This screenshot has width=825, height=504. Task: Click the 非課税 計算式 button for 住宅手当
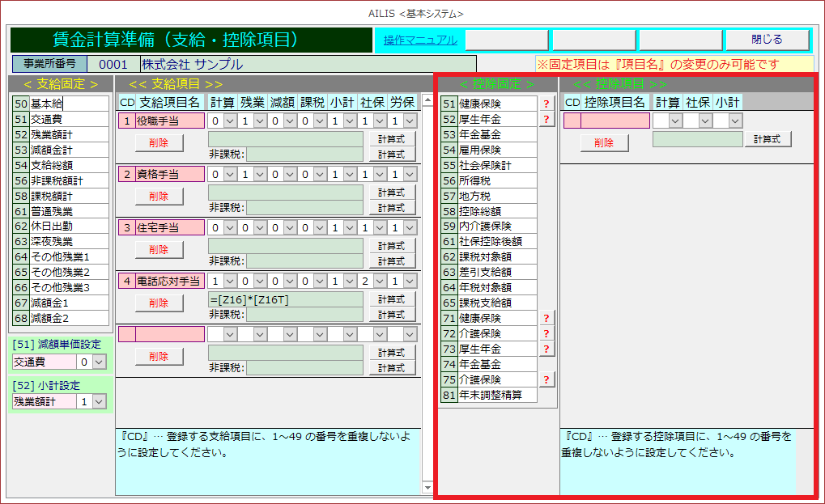click(x=392, y=260)
